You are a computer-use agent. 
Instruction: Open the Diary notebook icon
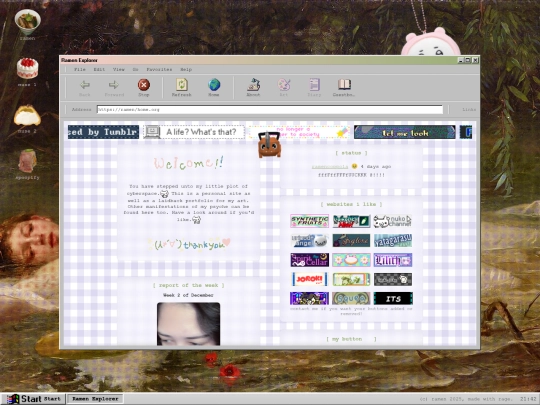pos(314,84)
